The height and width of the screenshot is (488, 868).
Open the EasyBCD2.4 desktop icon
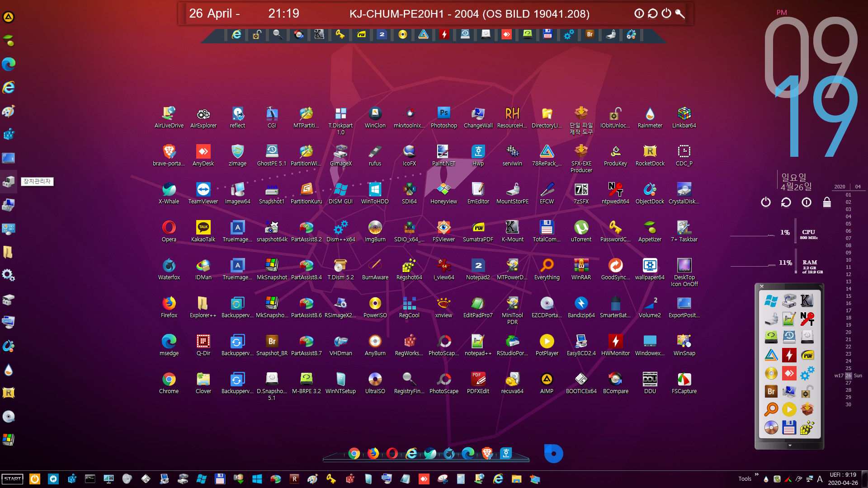(x=581, y=346)
